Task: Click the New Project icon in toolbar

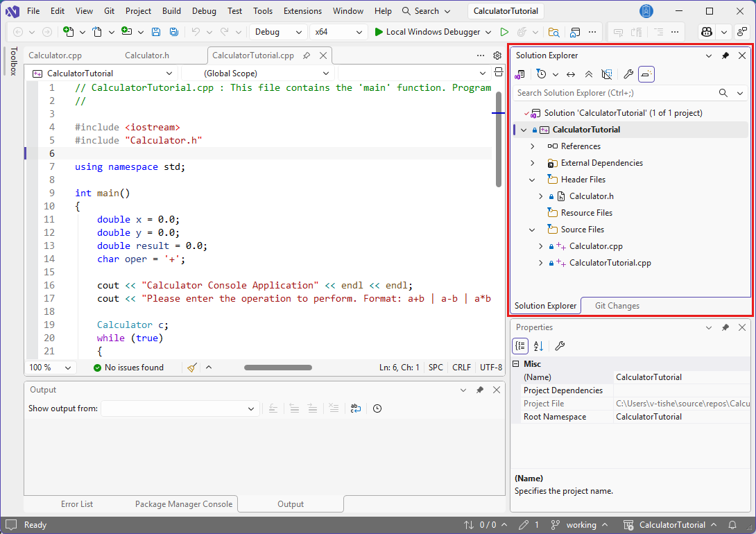Action: coord(69,32)
